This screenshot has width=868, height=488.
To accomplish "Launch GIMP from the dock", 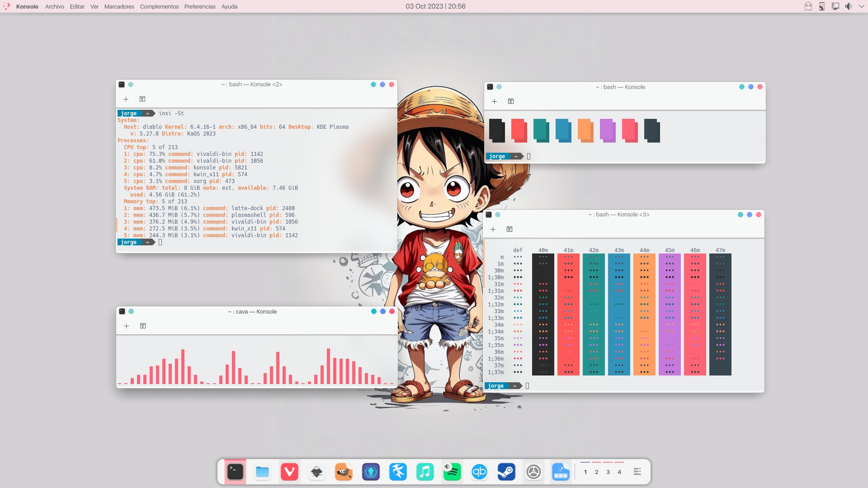I will [x=344, y=472].
